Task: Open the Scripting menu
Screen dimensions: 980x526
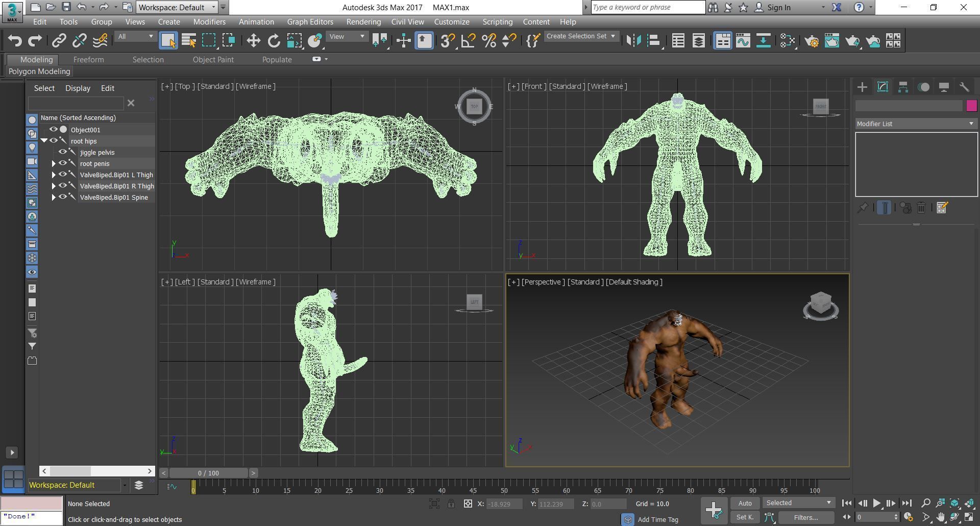Action: (x=497, y=22)
